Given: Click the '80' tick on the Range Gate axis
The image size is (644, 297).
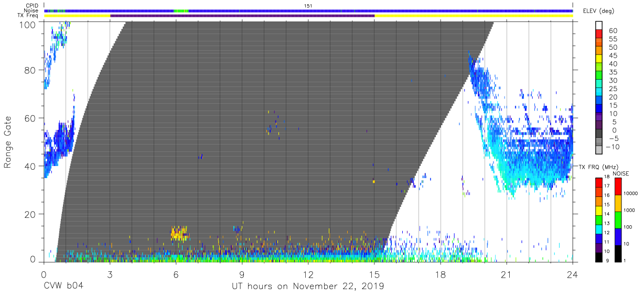Looking at the screenshot, I should pyautogui.click(x=30, y=70).
